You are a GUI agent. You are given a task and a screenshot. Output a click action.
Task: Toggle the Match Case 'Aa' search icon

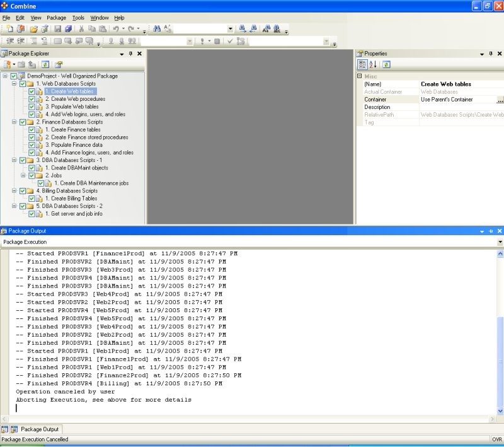point(266,29)
